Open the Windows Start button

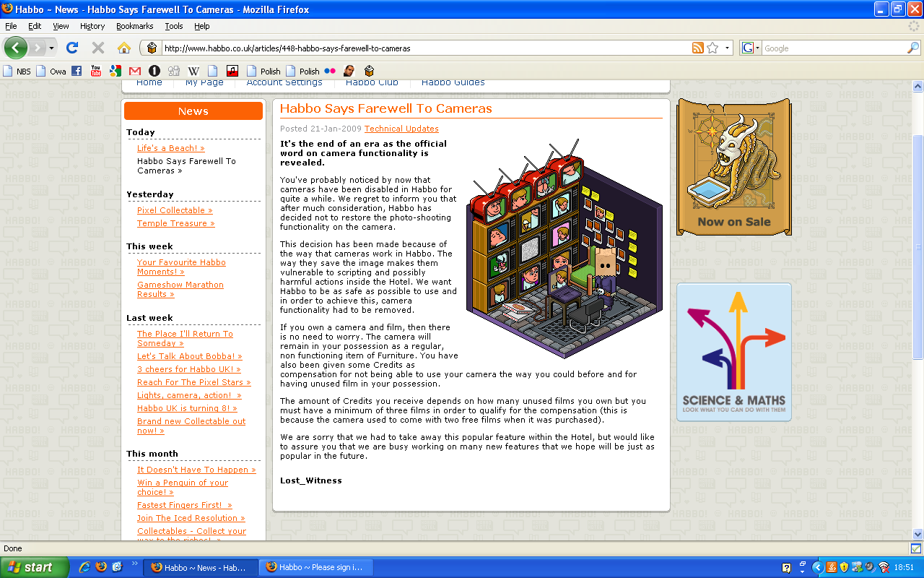click(x=35, y=567)
